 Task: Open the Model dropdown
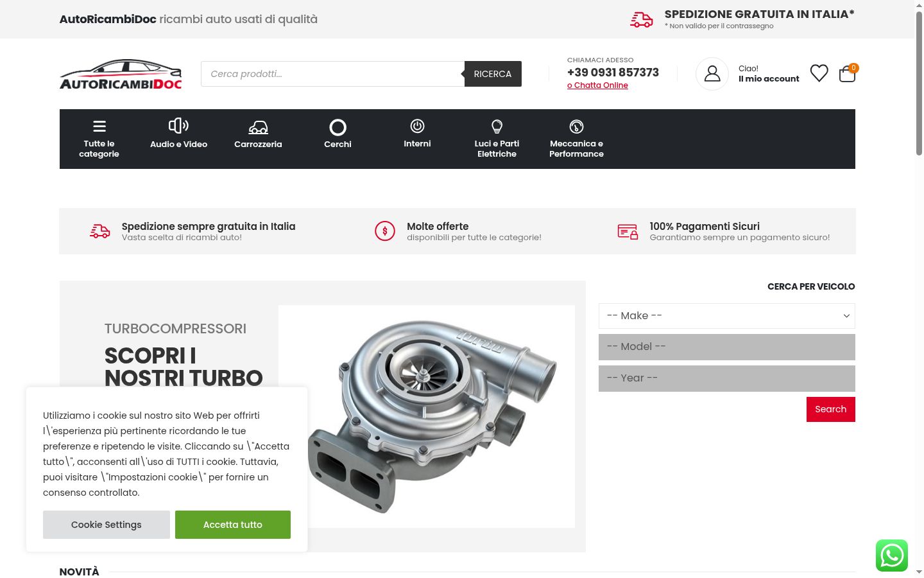pos(726,347)
